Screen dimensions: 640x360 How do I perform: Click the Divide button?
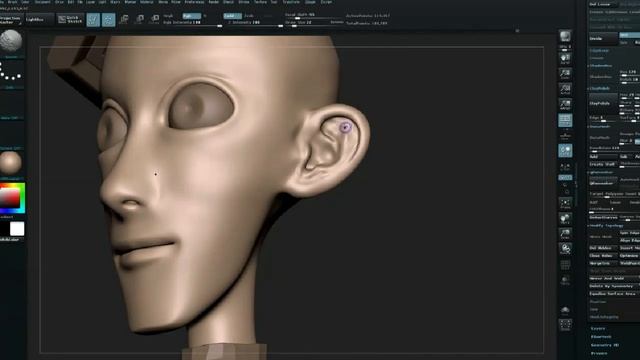click(603, 39)
